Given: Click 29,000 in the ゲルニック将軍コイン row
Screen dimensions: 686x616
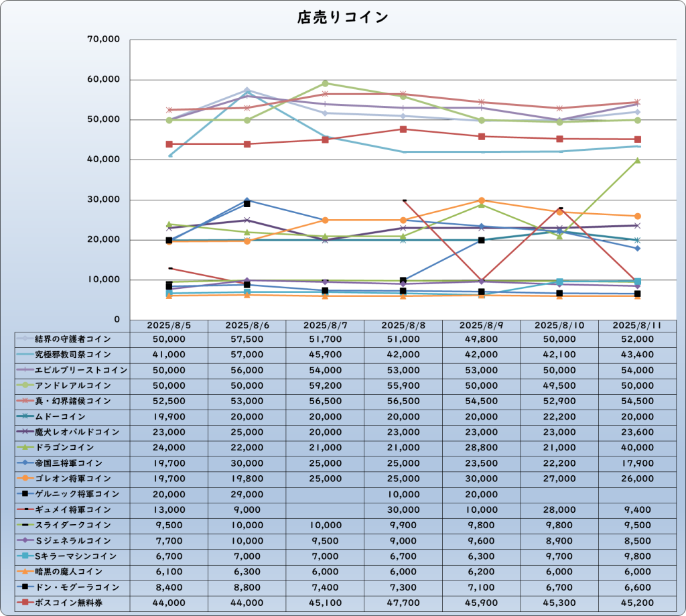Looking at the screenshot, I should click(x=247, y=494).
